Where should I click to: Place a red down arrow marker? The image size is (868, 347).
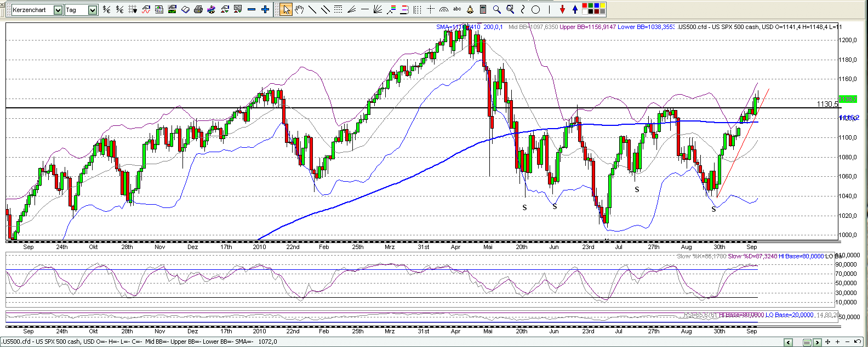(x=562, y=9)
